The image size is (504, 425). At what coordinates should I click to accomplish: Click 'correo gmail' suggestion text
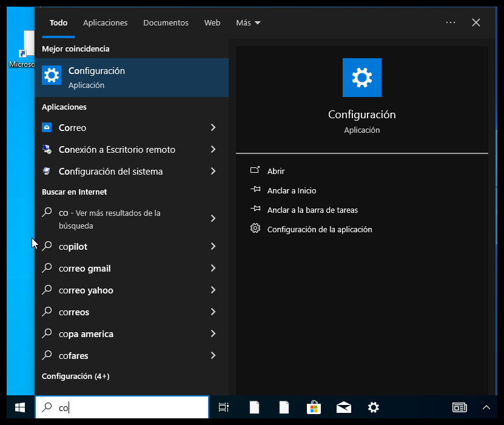click(84, 269)
